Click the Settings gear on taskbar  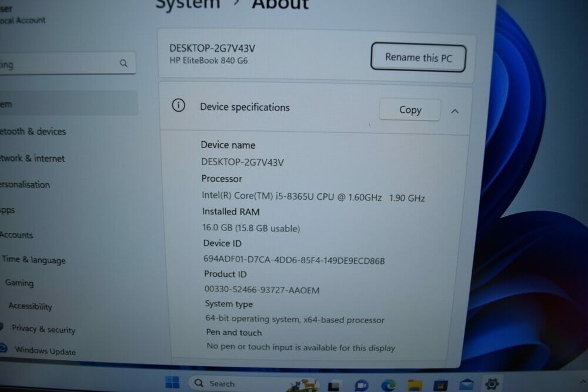[x=492, y=383]
